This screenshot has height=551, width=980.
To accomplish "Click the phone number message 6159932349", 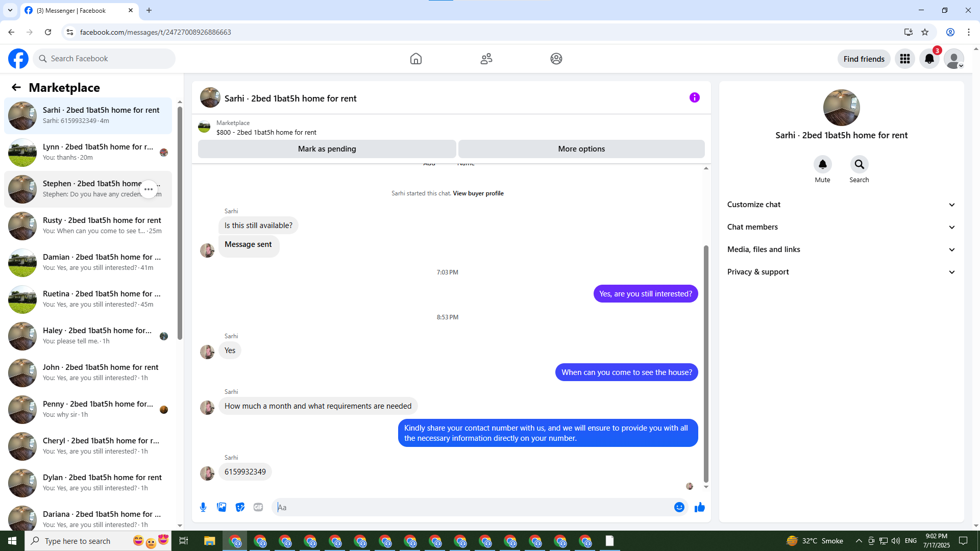I will click(x=245, y=472).
